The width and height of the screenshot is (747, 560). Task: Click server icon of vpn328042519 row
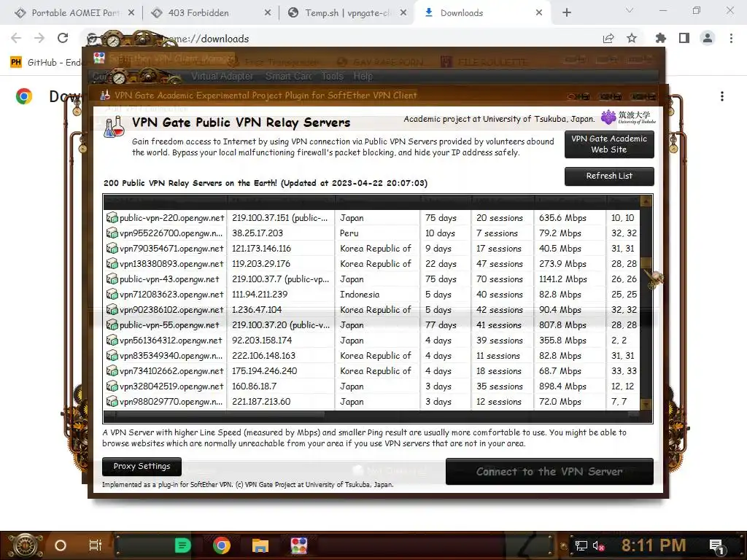click(112, 386)
